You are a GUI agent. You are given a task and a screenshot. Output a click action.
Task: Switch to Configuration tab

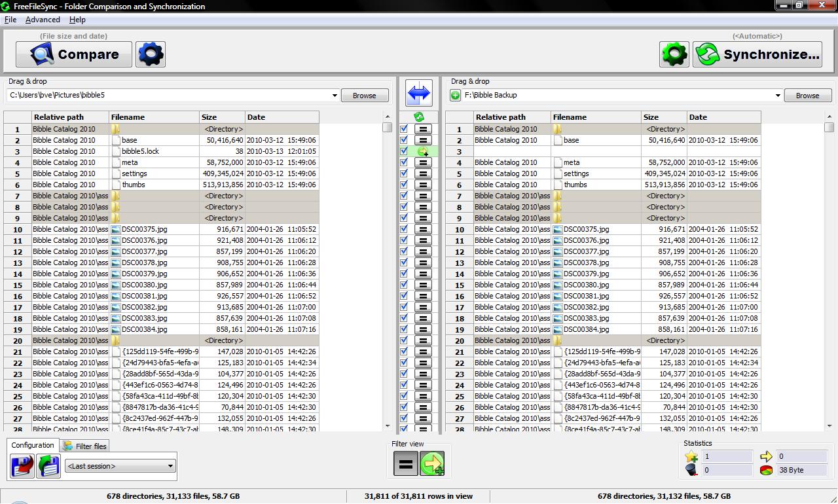(33, 445)
